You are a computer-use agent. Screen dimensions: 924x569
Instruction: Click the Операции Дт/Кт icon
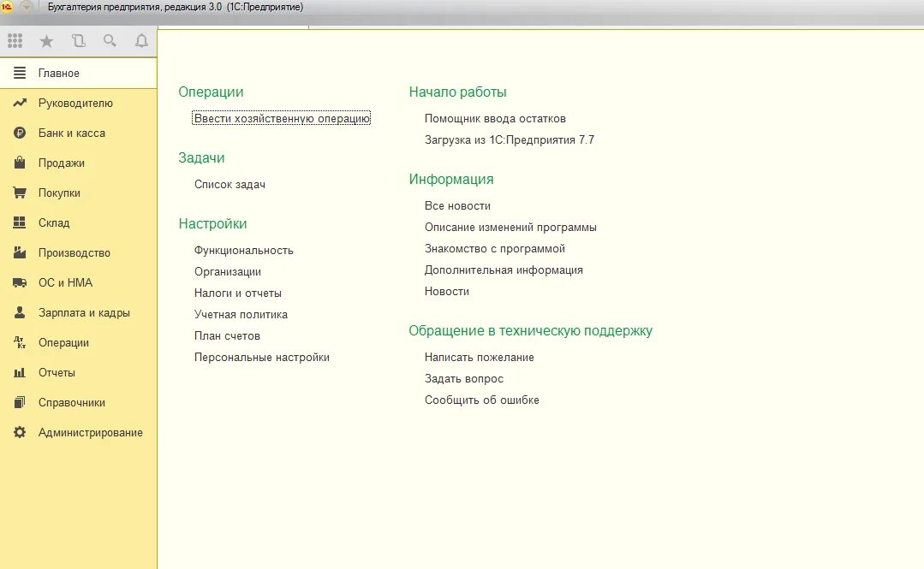20,342
